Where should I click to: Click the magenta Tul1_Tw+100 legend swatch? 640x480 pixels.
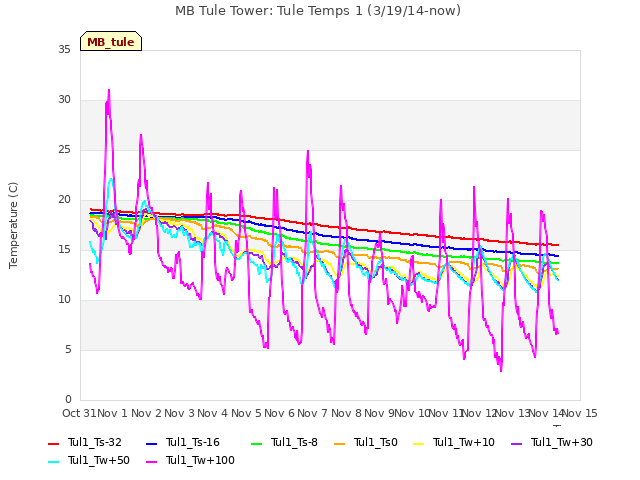pyautogui.click(x=151, y=462)
